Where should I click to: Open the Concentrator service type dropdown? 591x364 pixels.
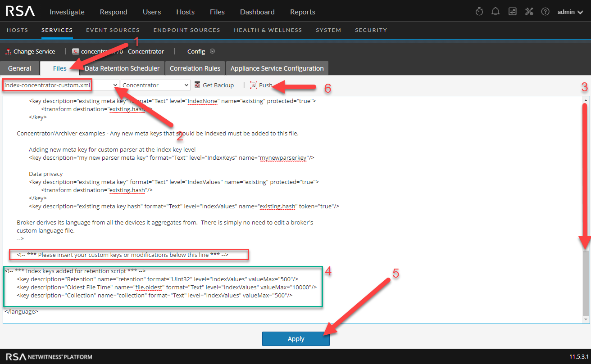pos(155,85)
